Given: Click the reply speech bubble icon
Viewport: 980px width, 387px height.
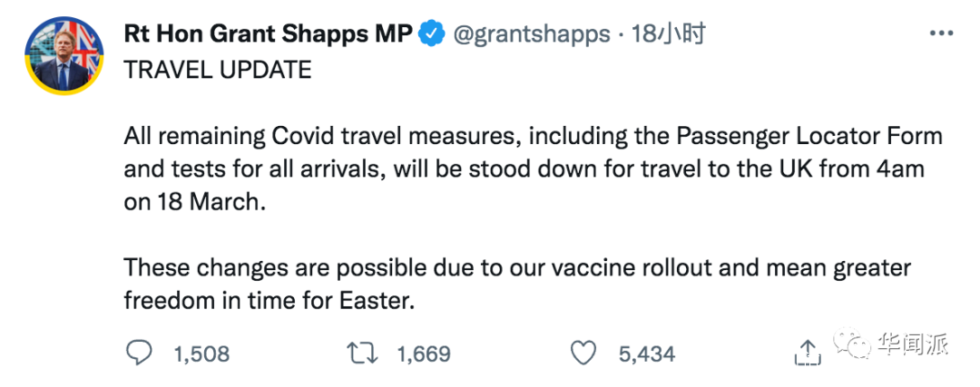Looking at the screenshot, I should click(x=139, y=353).
